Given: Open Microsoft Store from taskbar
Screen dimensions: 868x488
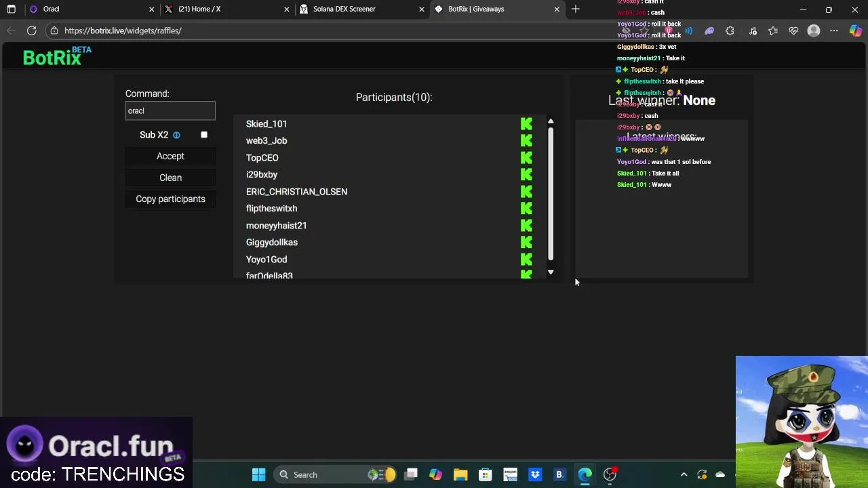Looking at the screenshot, I should point(485,474).
